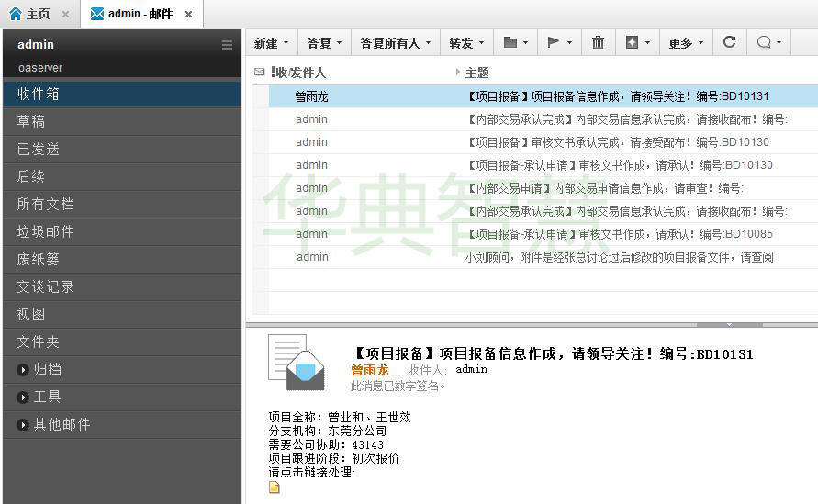Select mail 【项目报备-承认申请】 编号:BD10085
Viewport: 818px width, 504px height.
(x=543, y=234)
